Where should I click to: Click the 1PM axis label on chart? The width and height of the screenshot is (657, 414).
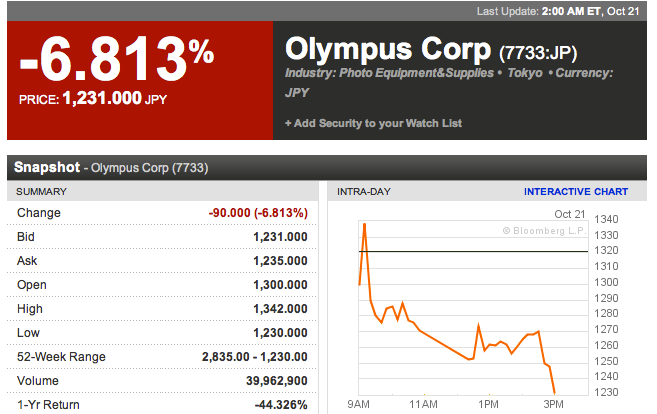click(489, 404)
